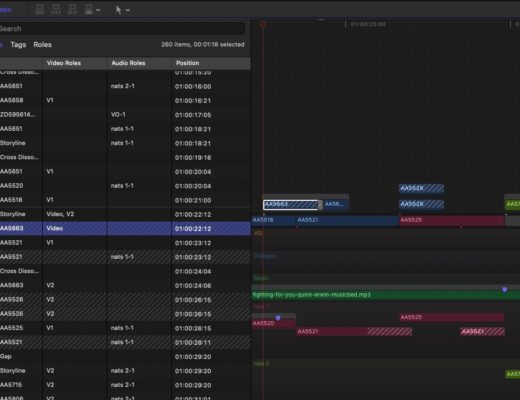This screenshot has height=400, width=520.
Task: Select the red AA5521 audio clip in timeline
Action: pos(354,331)
